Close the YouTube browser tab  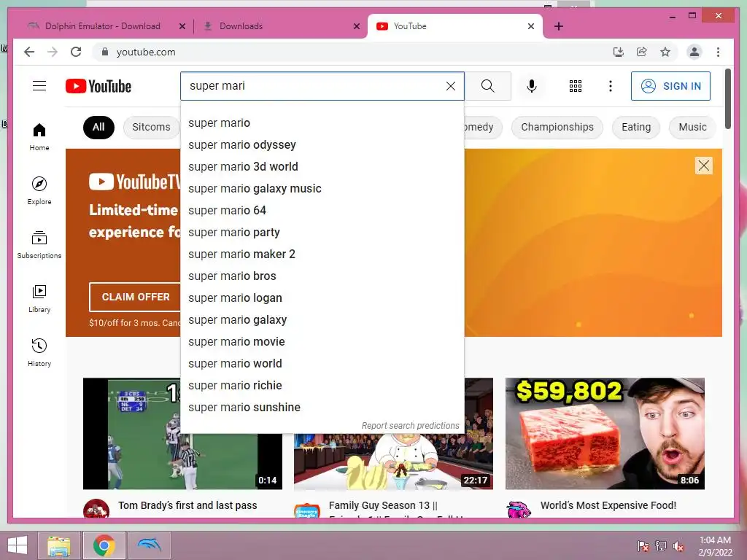tap(531, 26)
